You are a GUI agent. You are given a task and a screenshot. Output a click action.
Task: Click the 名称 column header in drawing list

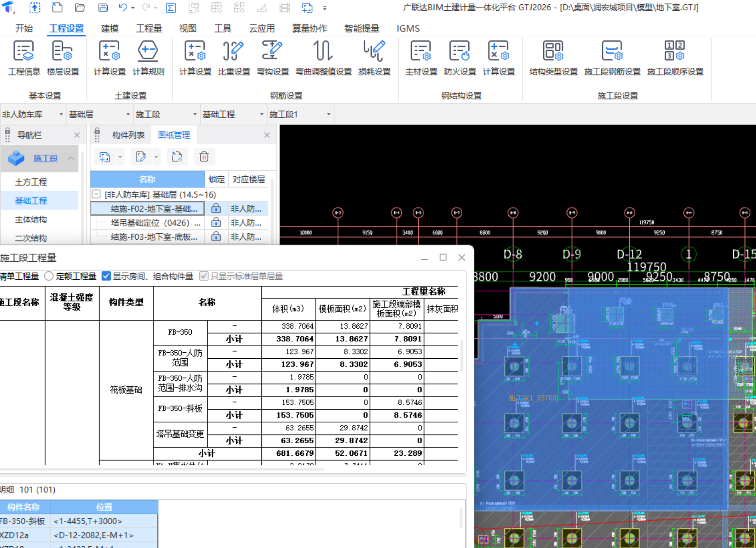(147, 179)
